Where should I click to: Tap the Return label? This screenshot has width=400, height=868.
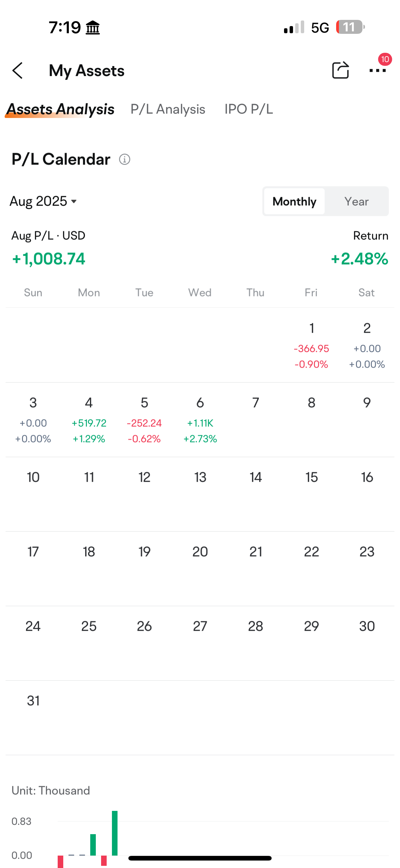[x=371, y=236]
